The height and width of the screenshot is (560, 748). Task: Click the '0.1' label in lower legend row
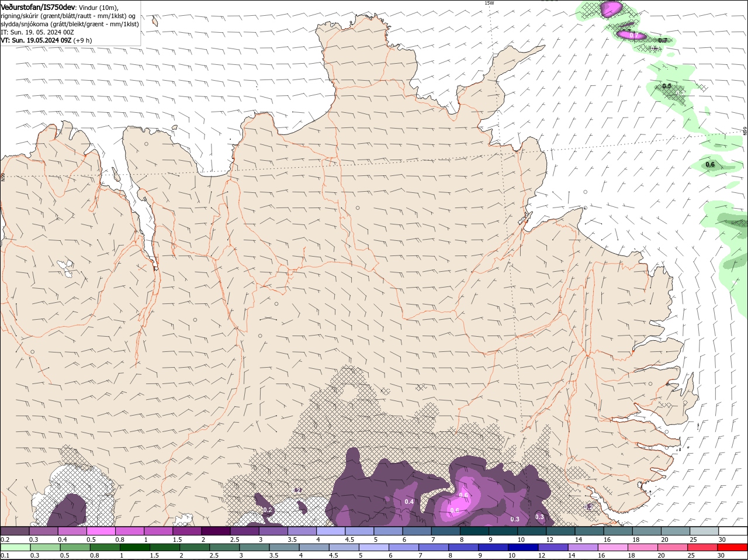click(x=5, y=555)
